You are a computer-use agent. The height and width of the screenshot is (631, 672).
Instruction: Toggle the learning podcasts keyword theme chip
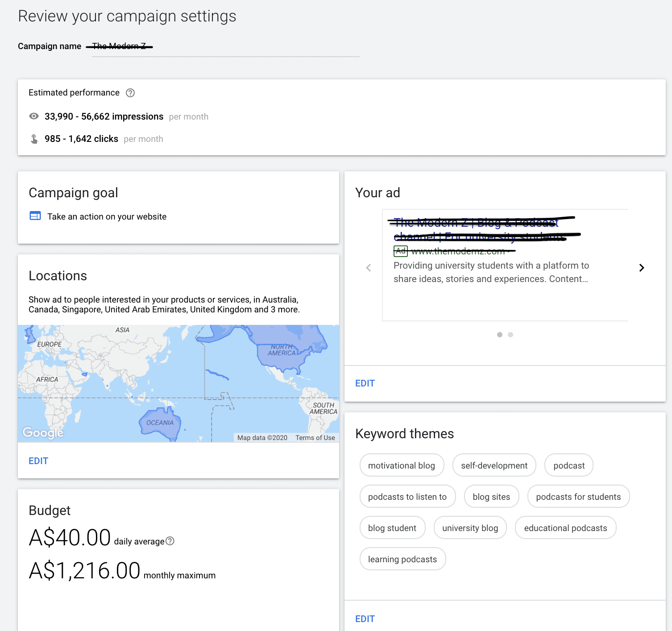coord(402,559)
